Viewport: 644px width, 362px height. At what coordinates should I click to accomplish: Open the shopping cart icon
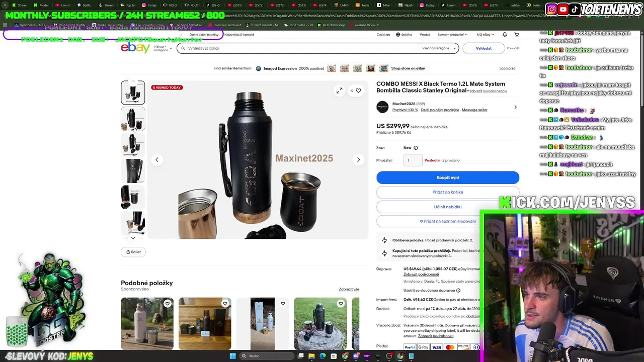pyautogui.click(x=516, y=35)
